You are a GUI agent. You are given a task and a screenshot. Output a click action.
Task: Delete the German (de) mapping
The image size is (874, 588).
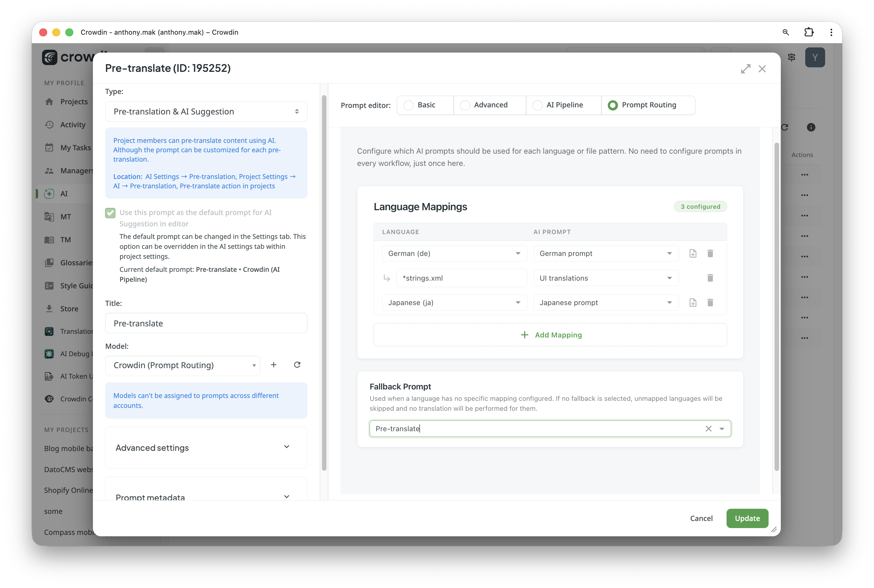(710, 253)
